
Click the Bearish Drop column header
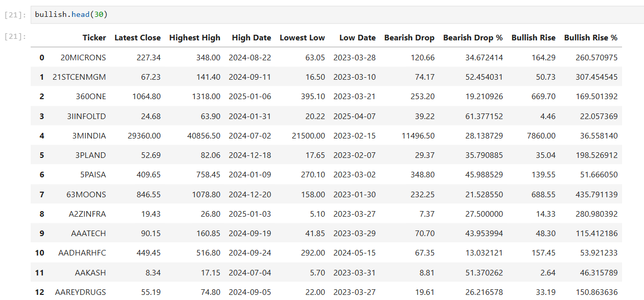[409, 38]
